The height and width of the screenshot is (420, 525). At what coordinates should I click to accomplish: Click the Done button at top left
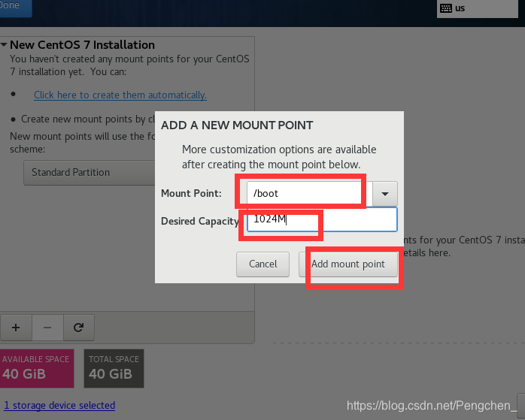[16, 8]
